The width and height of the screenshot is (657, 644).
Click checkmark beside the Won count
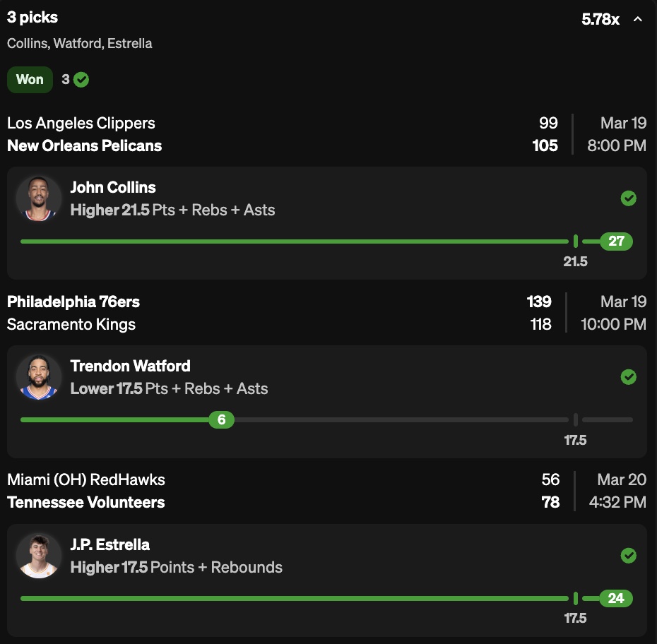pyautogui.click(x=81, y=80)
